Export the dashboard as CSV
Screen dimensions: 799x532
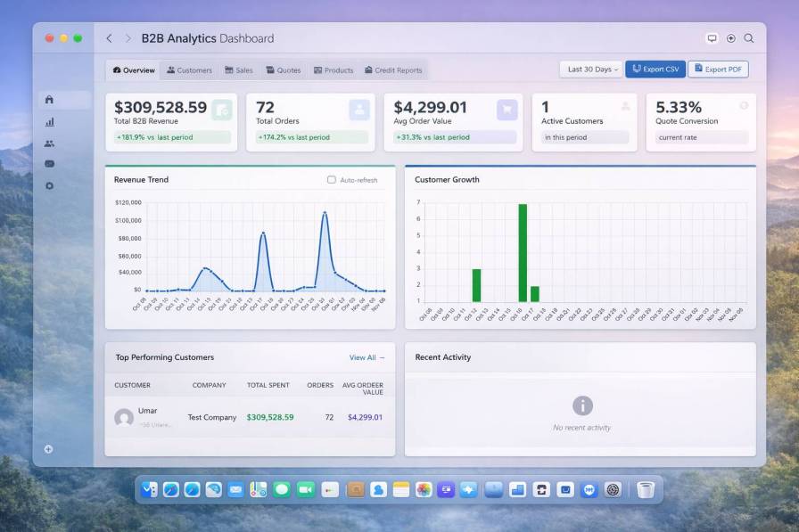tap(655, 69)
